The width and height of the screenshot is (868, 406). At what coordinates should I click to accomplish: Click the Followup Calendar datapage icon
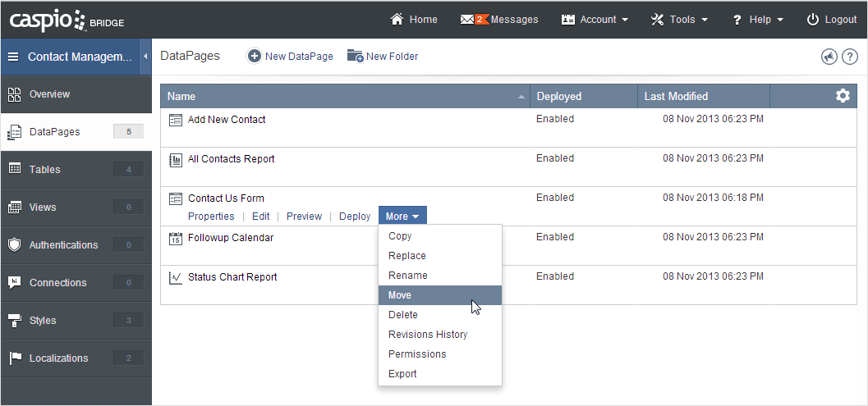pos(175,238)
